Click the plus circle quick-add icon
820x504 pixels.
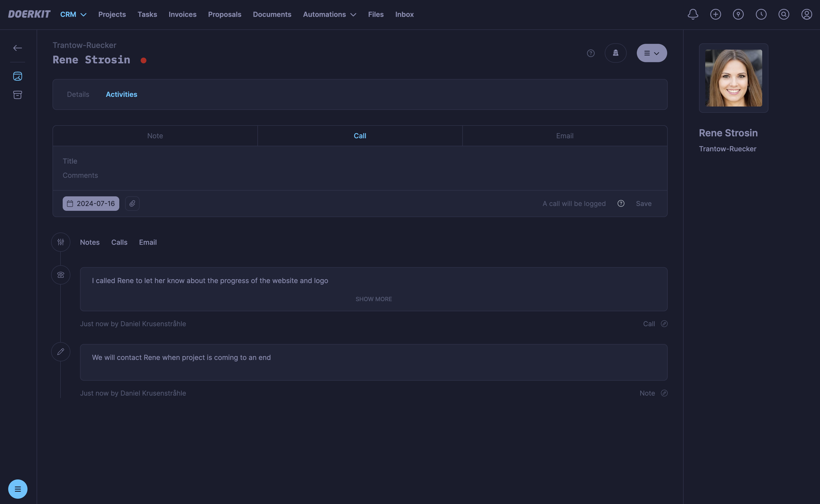pyautogui.click(x=715, y=14)
